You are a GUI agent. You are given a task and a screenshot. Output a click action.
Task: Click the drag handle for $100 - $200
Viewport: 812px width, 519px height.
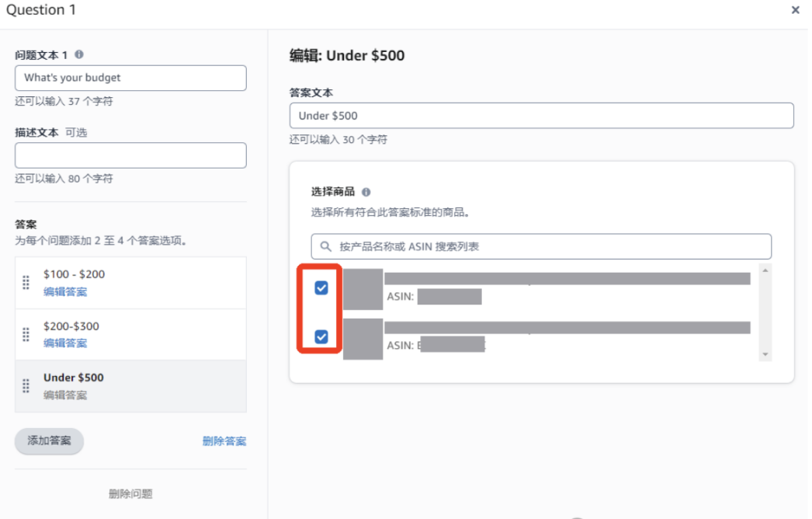pyautogui.click(x=26, y=283)
